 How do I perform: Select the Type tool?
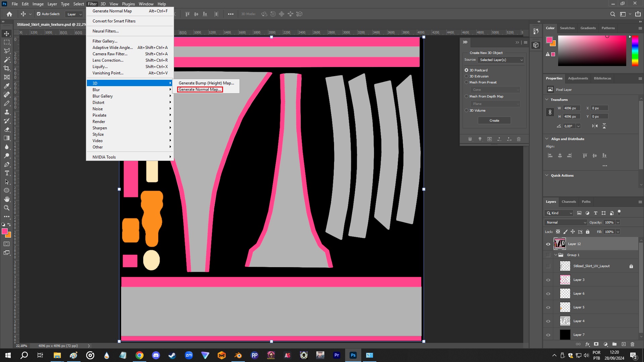[6, 173]
